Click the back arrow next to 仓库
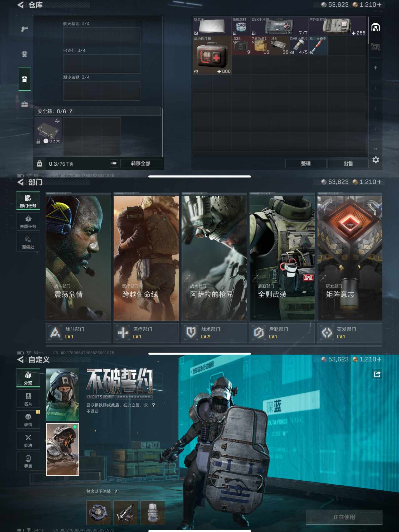Screen dimensions: 399x532 (21, 5)
